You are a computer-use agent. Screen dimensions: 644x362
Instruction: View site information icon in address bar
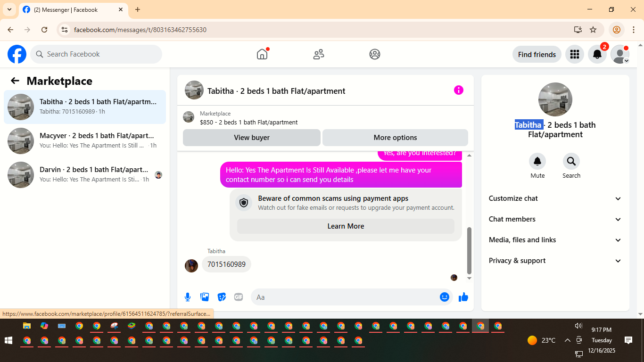click(65, 30)
